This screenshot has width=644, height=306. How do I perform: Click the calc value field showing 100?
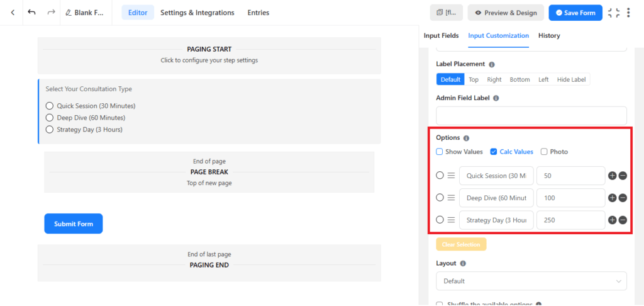pos(570,198)
